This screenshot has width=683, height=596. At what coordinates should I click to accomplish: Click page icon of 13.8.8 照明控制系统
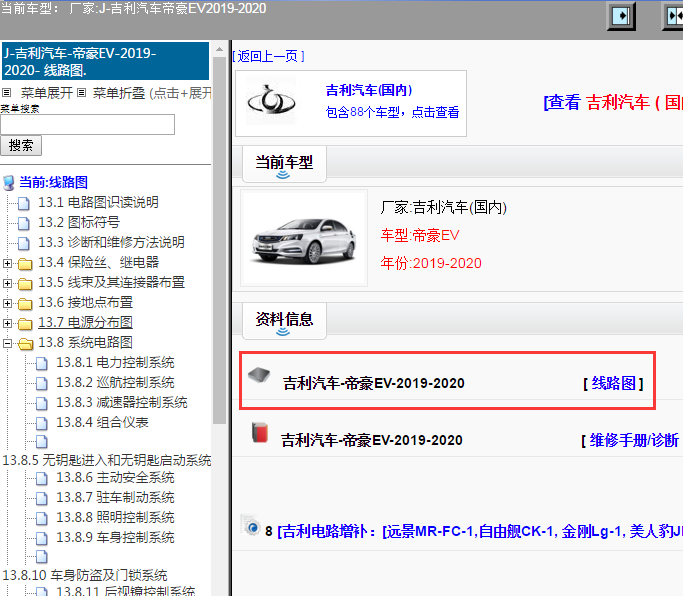pyautogui.click(x=42, y=518)
